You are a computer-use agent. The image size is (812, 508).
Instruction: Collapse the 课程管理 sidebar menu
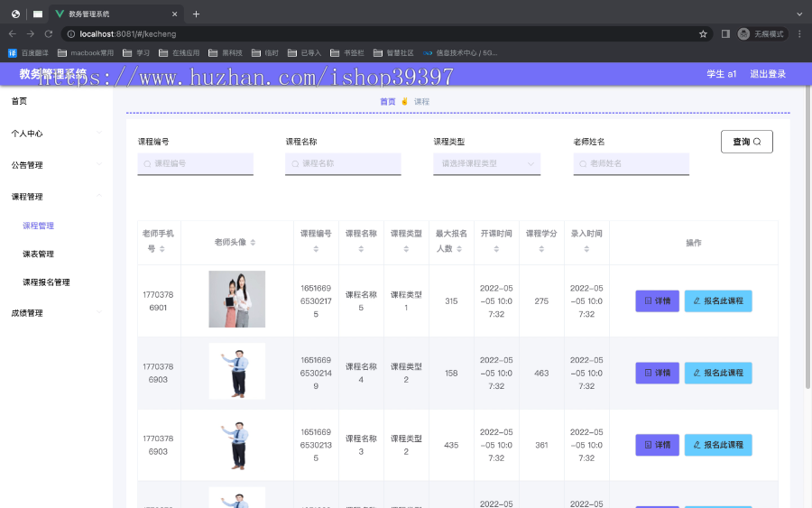[57, 197]
